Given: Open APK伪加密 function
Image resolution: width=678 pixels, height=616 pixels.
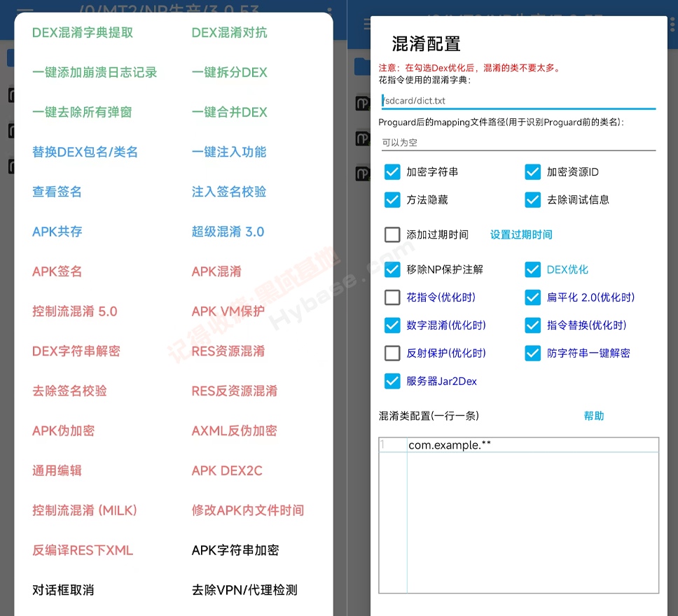Looking at the screenshot, I should (63, 430).
